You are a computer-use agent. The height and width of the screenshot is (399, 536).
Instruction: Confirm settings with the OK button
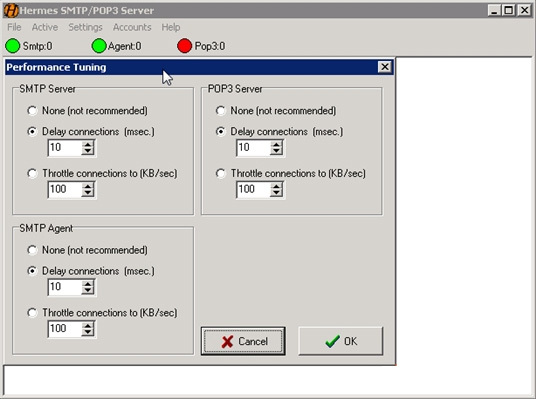click(x=341, y=341)
